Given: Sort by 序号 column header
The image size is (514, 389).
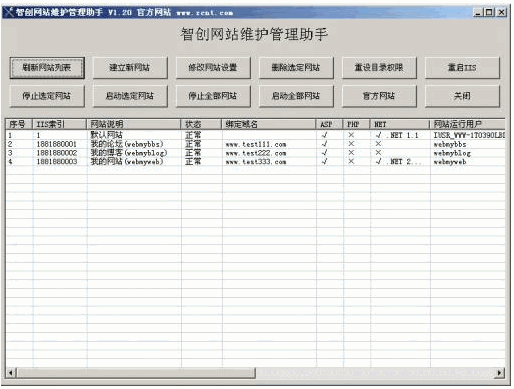Looking at the screenshot, I should pos(19,124).
